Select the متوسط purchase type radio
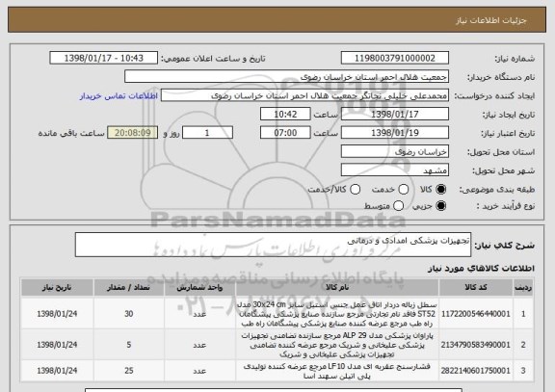The image size is (555, 392). (x=398, y=205)
